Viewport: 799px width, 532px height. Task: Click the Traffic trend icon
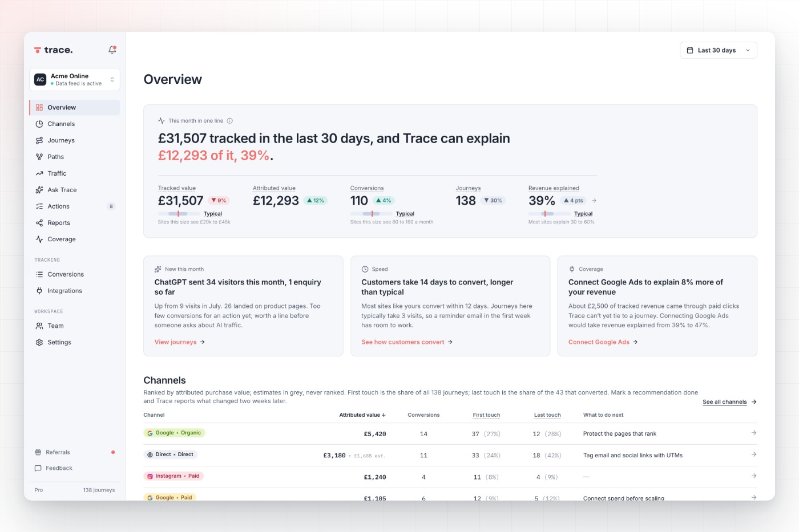(39, 173)
